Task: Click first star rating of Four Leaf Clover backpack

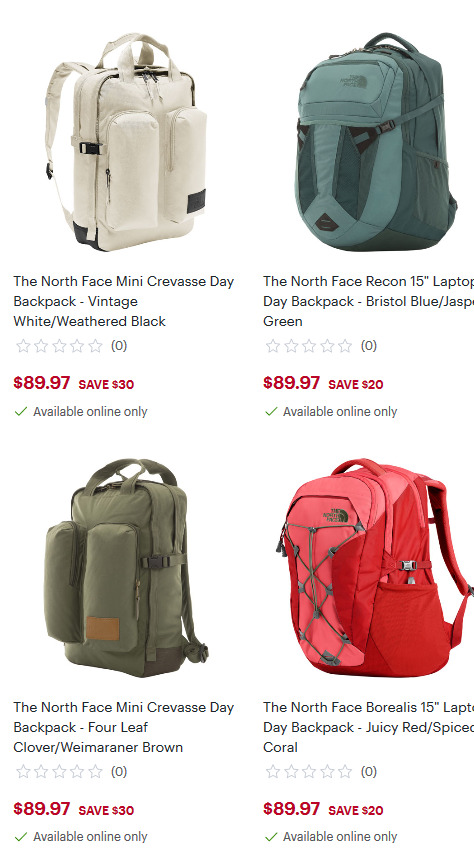Action: coord(23,772)
